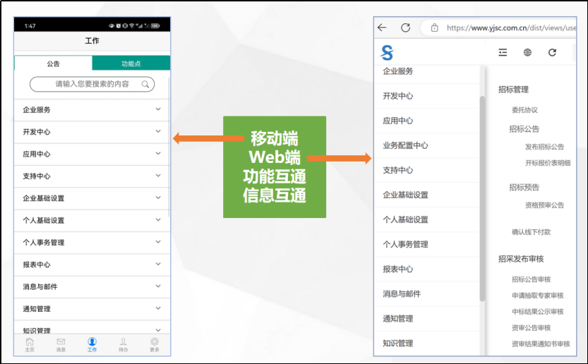The image size is (588, 364).
Task: Open 更多 gear icon in mobile bottom bar
Action: pos(155,344)
